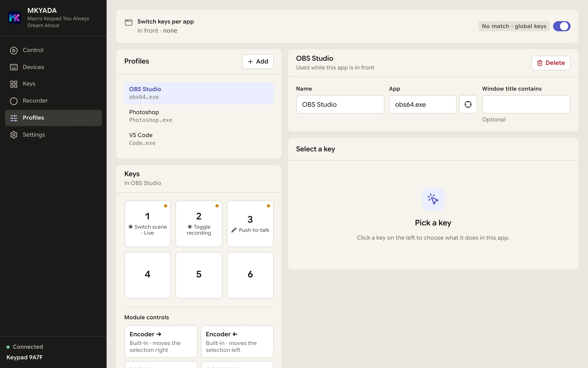The width and height of the screenshot is (588, 368).
Task: Select key 3 Push-to-talk
Action: (x=250, y=224)
